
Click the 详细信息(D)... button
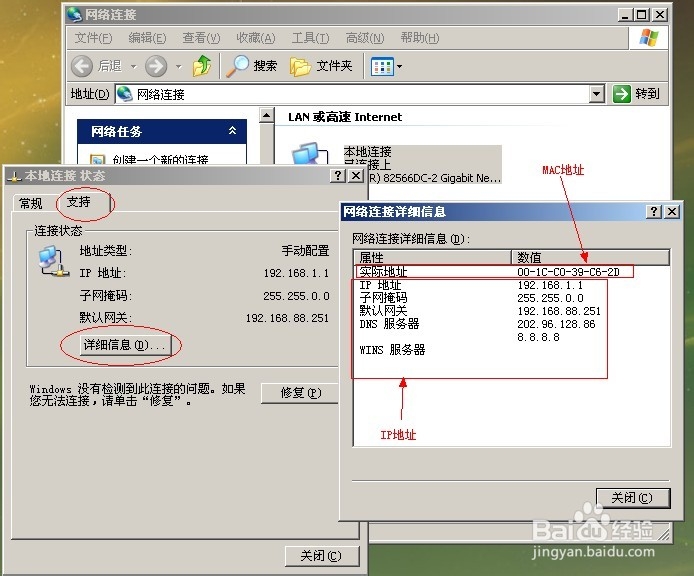125,345
